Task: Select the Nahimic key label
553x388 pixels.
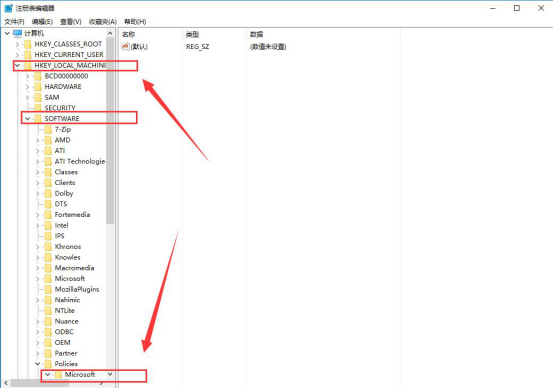Action: pos(67,300)
